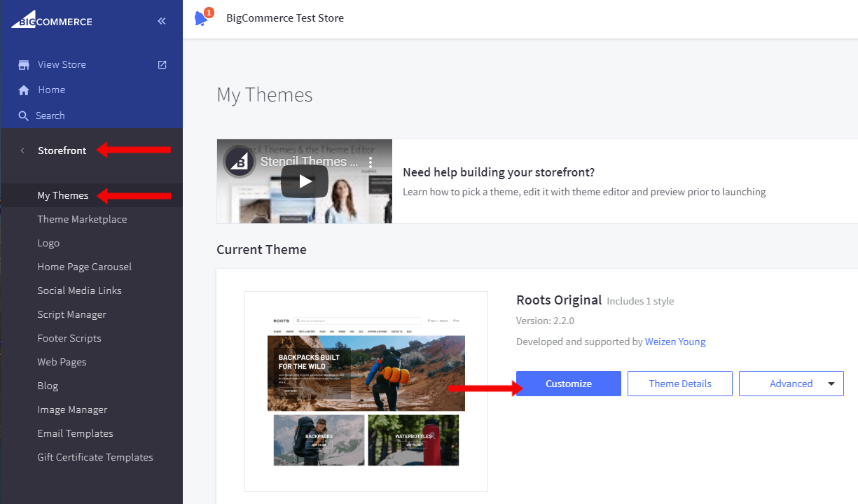Open Theme Details
This screenshot has width=858, height=504.
click(679, 383)
